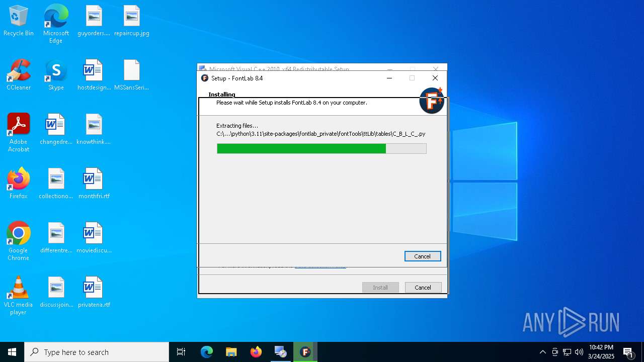Switch to the FontLab setup taskbar item

(x=305, y=352)
